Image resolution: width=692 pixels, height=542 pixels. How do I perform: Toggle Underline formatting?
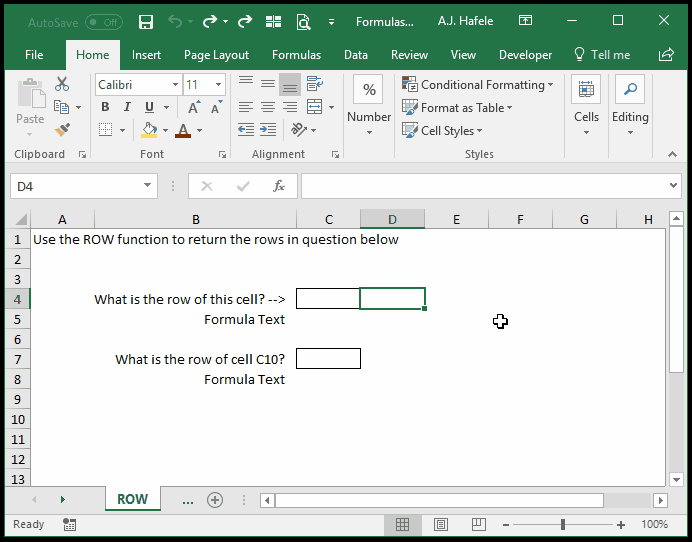149,107
